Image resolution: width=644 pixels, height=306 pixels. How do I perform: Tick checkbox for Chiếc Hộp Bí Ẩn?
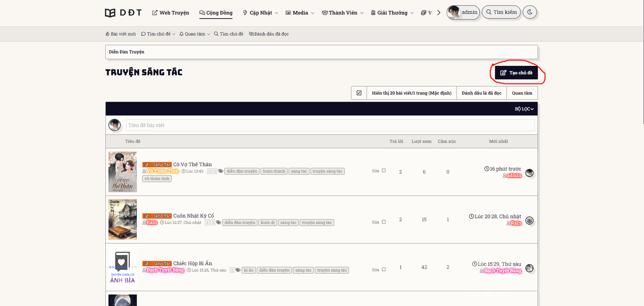(x=384, y=270)
